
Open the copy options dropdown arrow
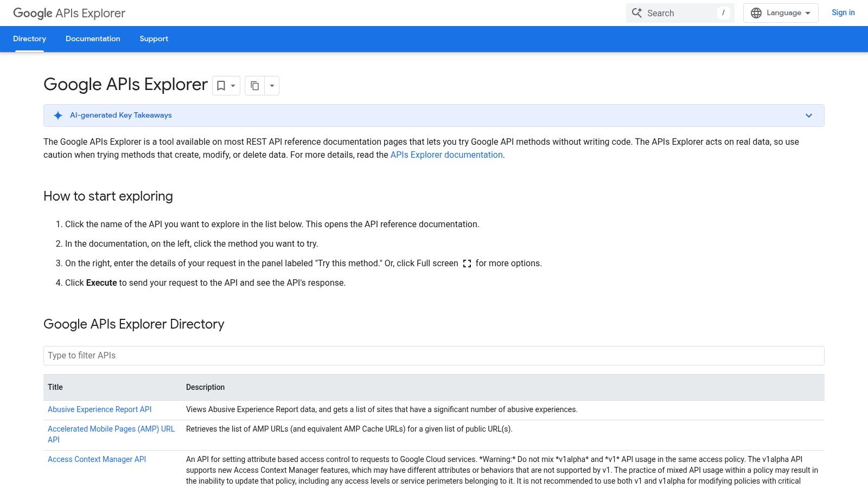pyautogui.click(x=272, y=86)
